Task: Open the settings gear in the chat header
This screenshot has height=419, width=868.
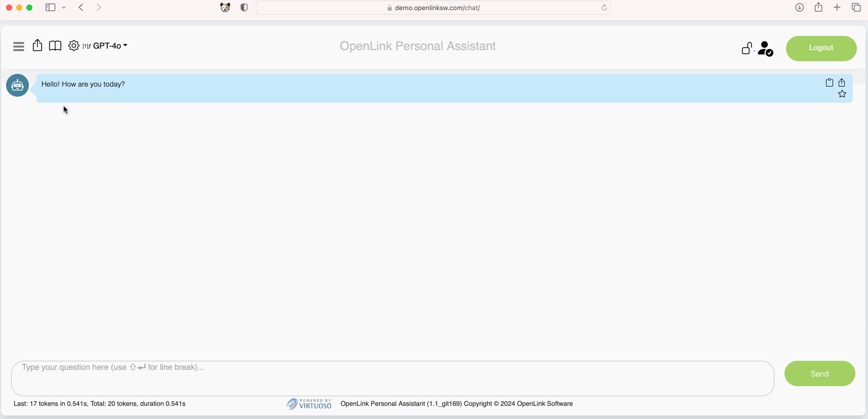Action: coord(73,46)
